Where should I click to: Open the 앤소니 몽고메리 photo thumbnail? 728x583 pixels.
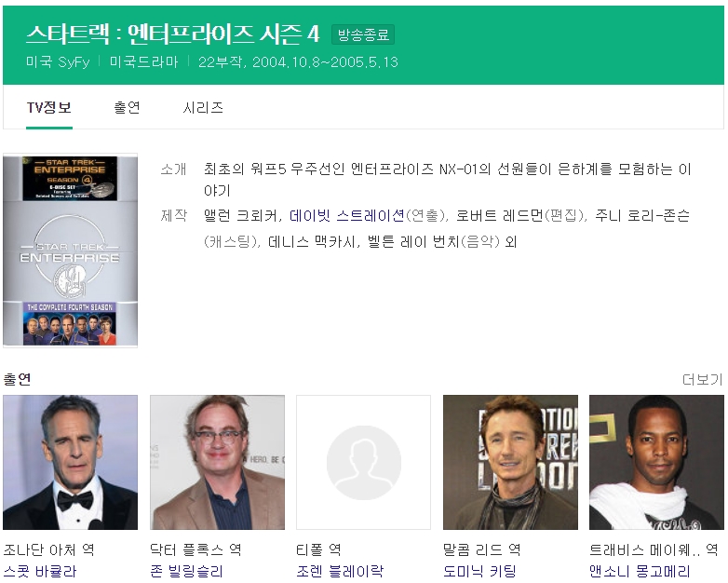pos(656,463)
